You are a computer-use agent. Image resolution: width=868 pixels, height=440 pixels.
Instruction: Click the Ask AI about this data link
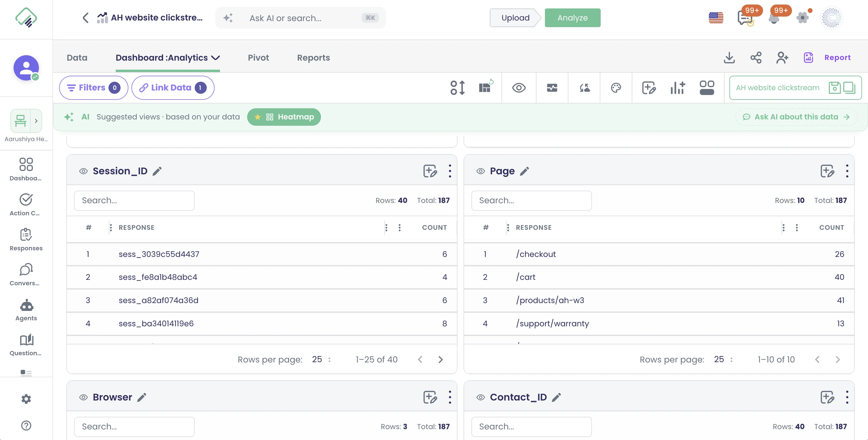click(x=797, y=117)
